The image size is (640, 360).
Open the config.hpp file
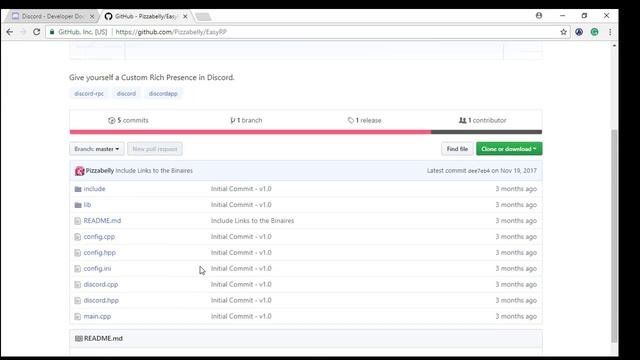point(100,253)
